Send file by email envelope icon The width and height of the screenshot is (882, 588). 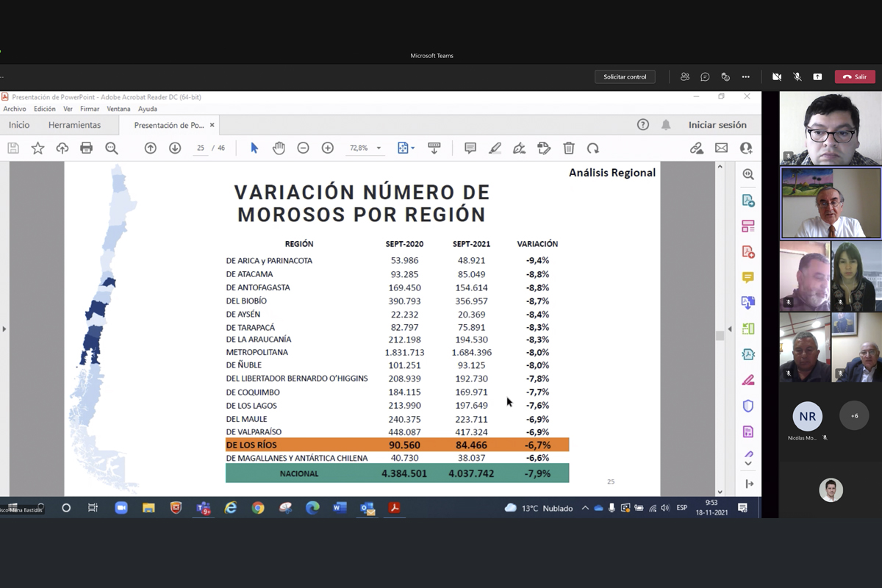(x=721, y=148)
